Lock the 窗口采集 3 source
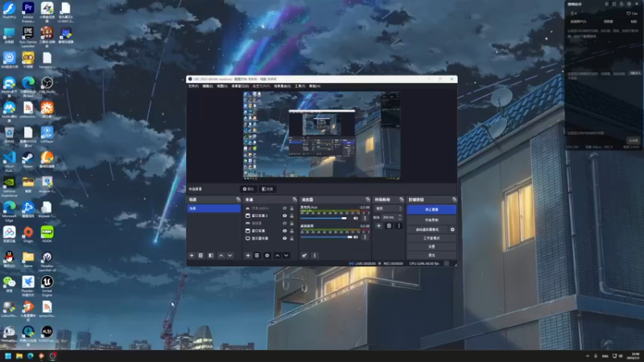This screenshot has height=362, width=644. tap(291, 216)
